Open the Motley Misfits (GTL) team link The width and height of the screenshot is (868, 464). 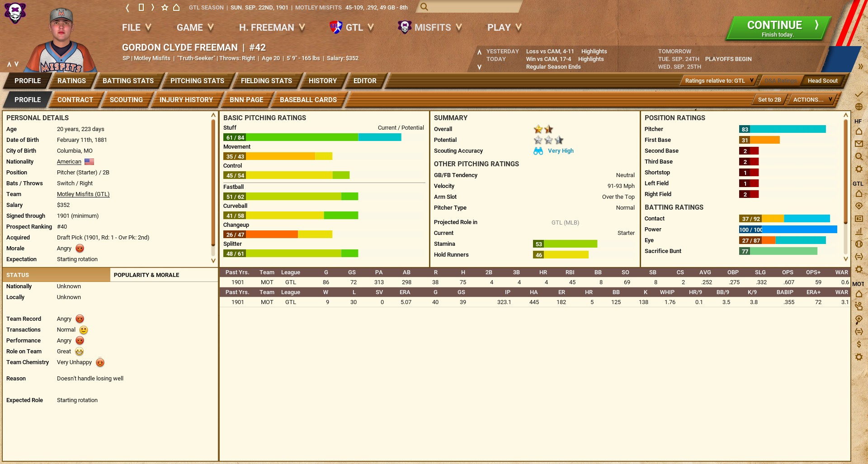(83, 194)
